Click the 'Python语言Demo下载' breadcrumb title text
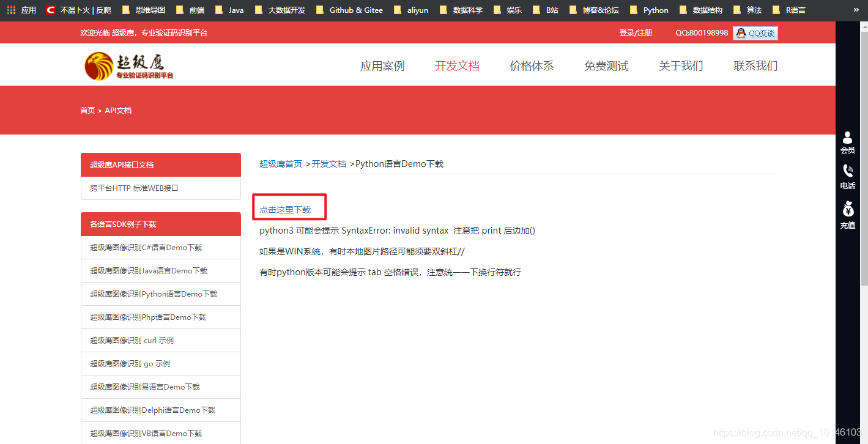 coord(399,164)
